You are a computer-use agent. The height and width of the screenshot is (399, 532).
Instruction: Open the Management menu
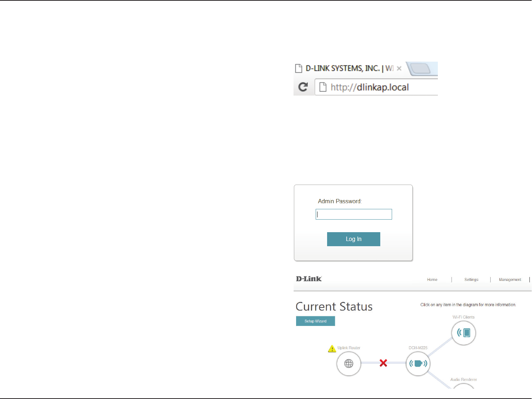point(510,280)
